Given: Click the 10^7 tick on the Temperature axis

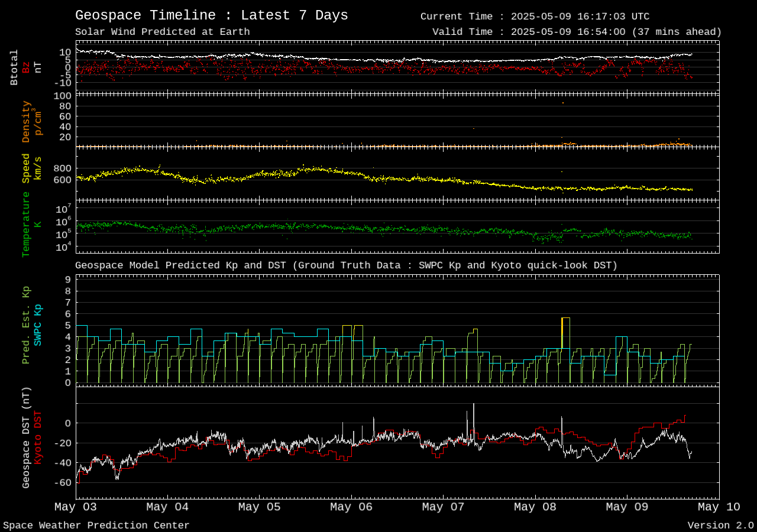Looking at the screenshot, I should (64, 209).
